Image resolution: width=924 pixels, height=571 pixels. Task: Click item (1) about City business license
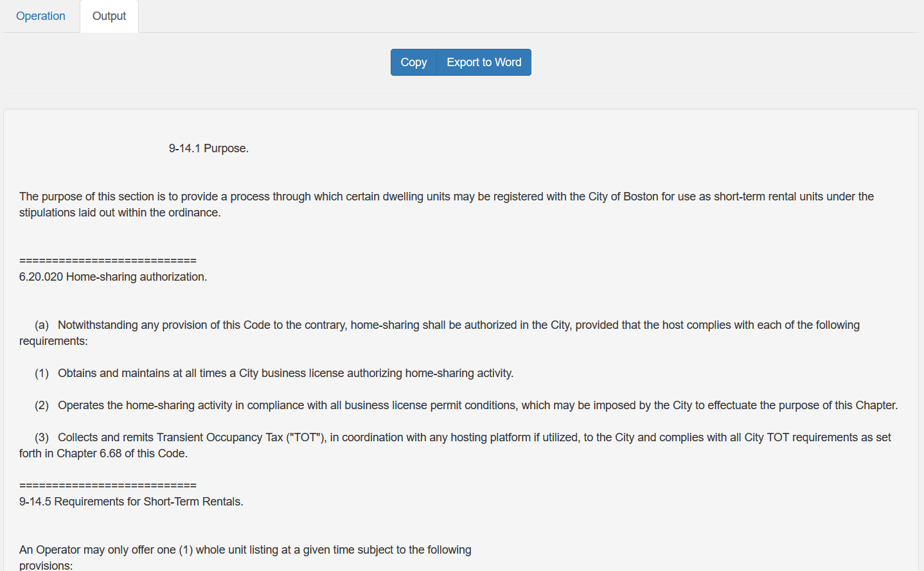[274, 373]
